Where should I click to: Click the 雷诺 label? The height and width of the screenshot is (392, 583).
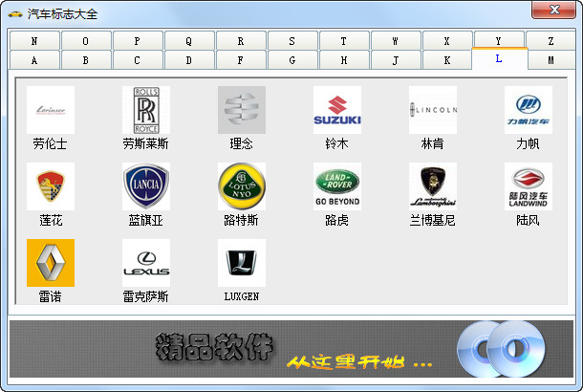(51, 296)
